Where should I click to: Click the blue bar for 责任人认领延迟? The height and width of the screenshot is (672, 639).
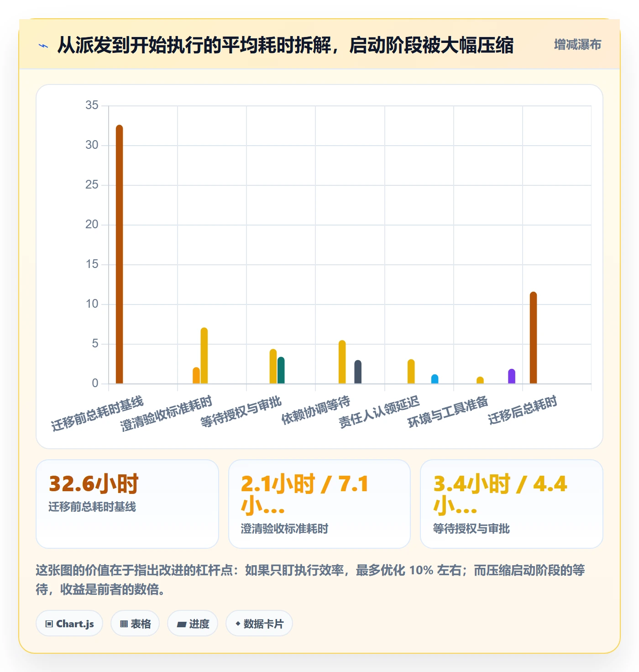click(435, 379)
